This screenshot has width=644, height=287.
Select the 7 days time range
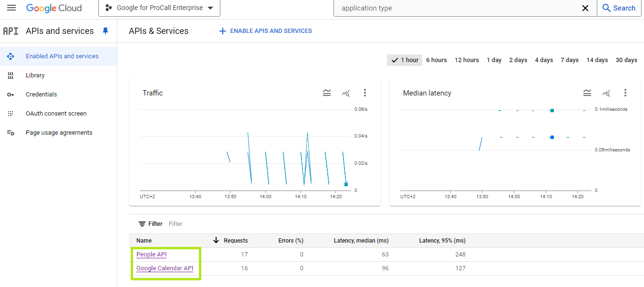coord(569,60)
